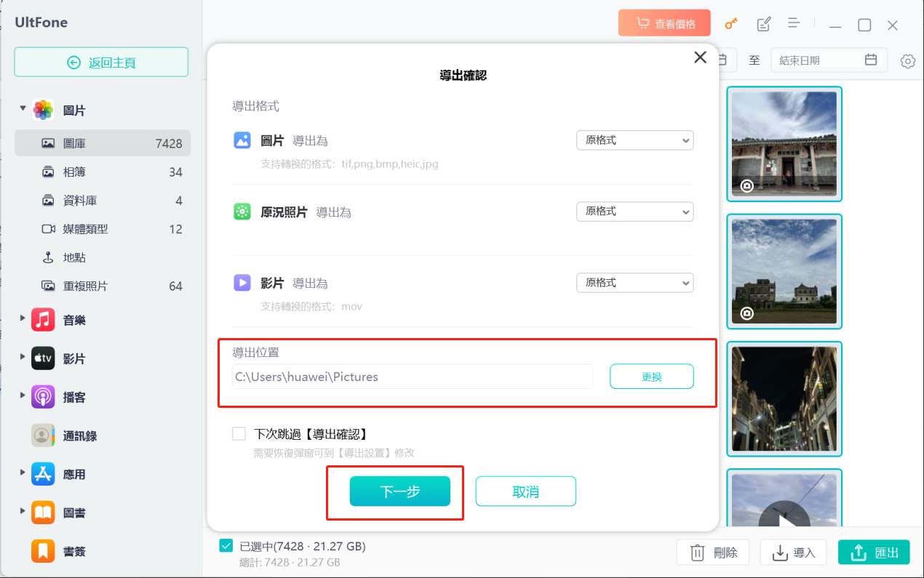
Task: Enable 下次跳過【導出確認】checkbox
Action: [x=239, y=433]
